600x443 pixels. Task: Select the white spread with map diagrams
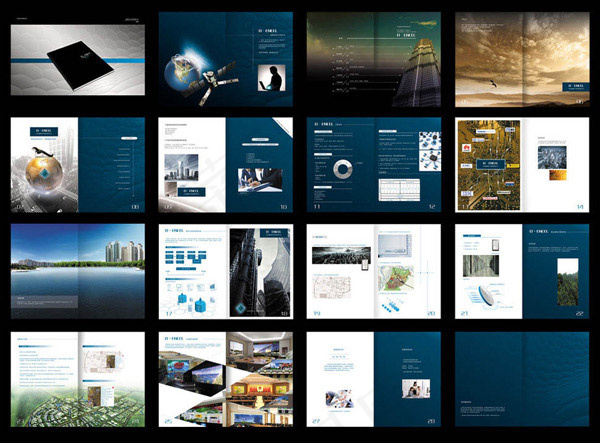point(373,269)
